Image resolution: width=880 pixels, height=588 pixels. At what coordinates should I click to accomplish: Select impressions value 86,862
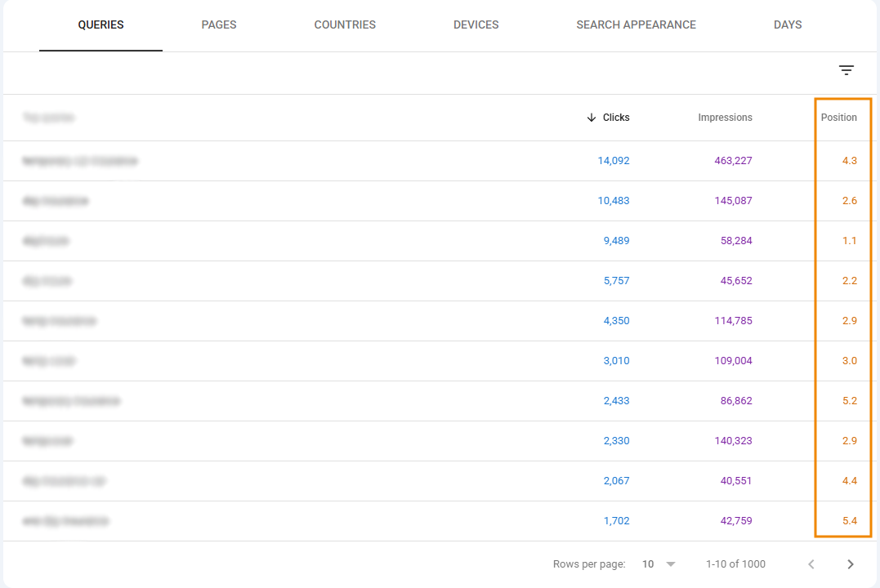736,401
